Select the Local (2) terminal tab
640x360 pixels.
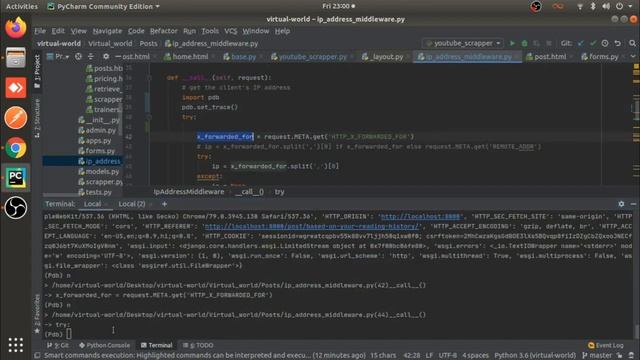[x=132, y=204]
